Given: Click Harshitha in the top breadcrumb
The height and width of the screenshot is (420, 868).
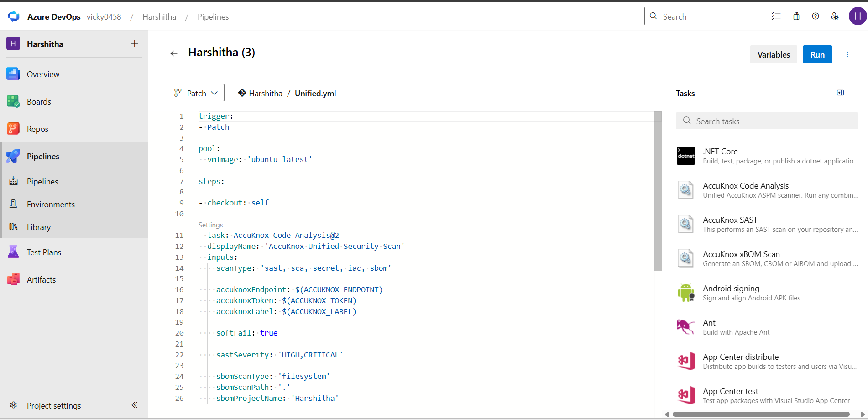Looking at the screenshot, I should point(159,16).
